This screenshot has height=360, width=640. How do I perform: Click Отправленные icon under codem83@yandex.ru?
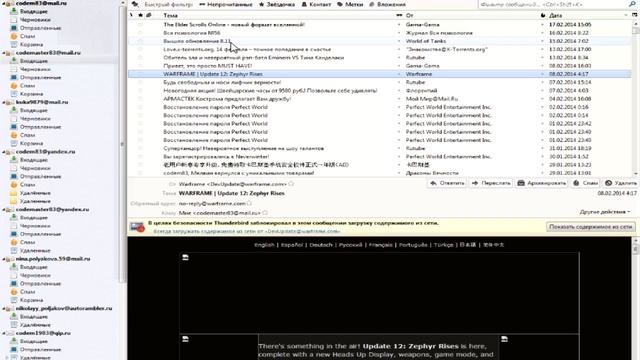click(14, 176)
